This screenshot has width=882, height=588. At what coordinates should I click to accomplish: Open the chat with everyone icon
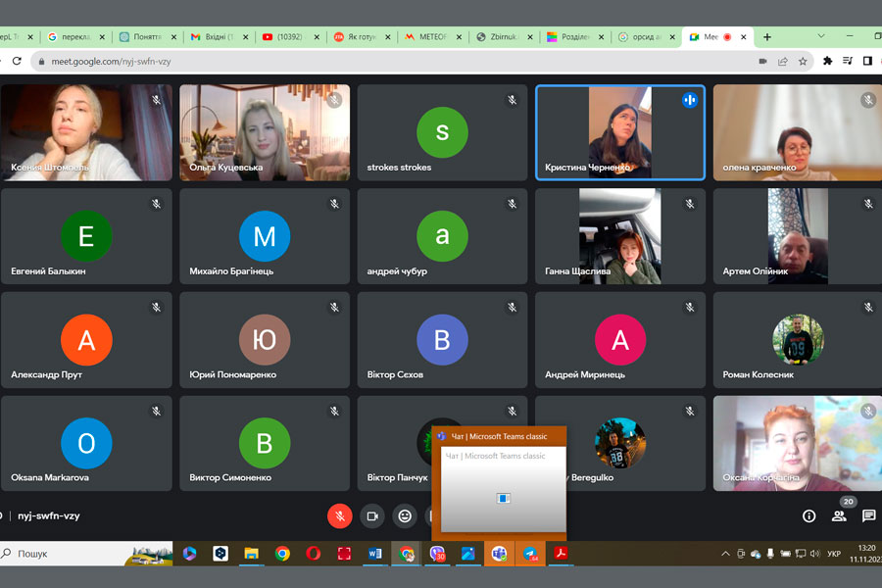coord(868,516)
